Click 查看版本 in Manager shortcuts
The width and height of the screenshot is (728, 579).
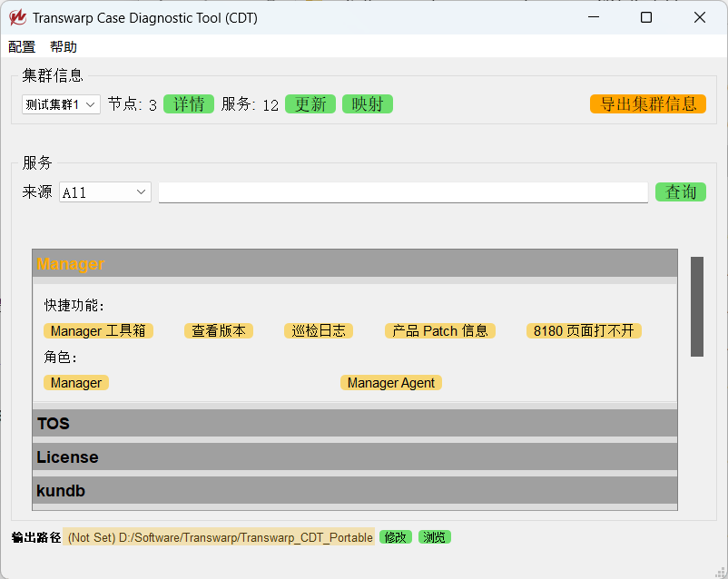click(219, 330)
